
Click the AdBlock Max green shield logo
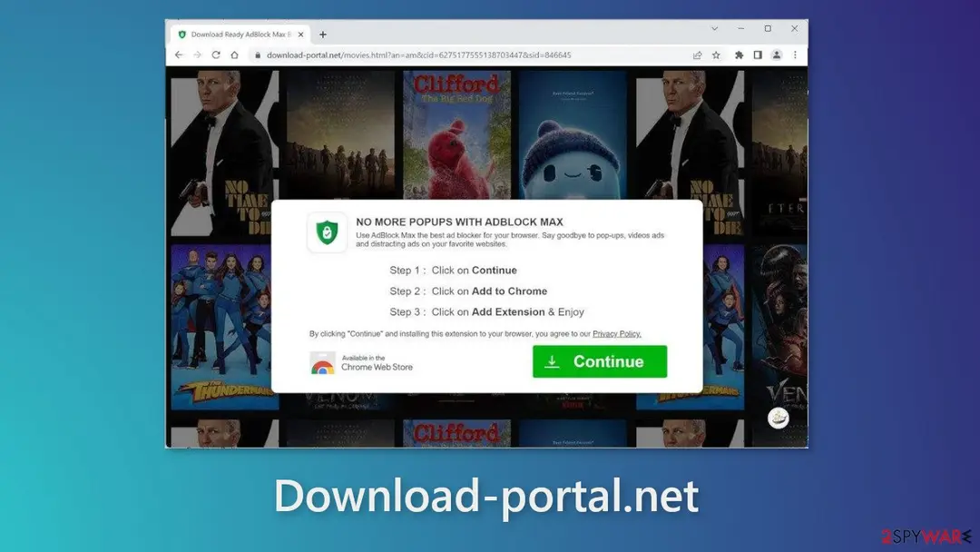pos(327,232)
